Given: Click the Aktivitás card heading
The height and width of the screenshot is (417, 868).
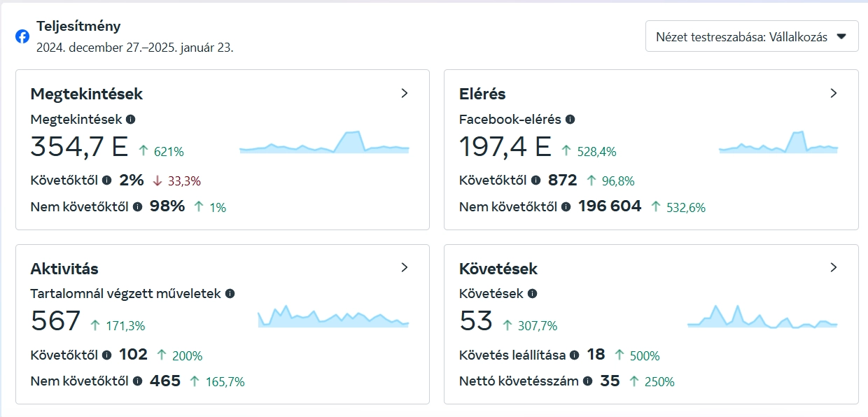Looking at the screenshot, I should (x=64, y=269).
